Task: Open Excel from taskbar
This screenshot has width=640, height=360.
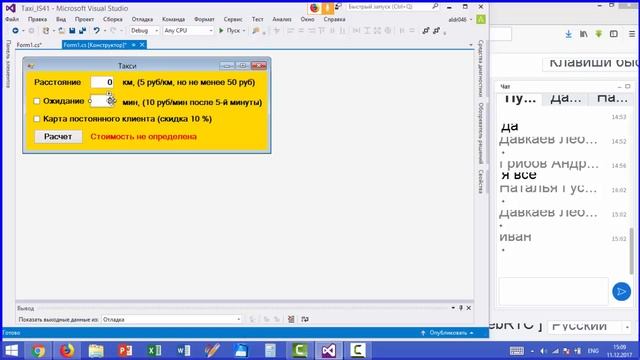Action: pos(154,351)
